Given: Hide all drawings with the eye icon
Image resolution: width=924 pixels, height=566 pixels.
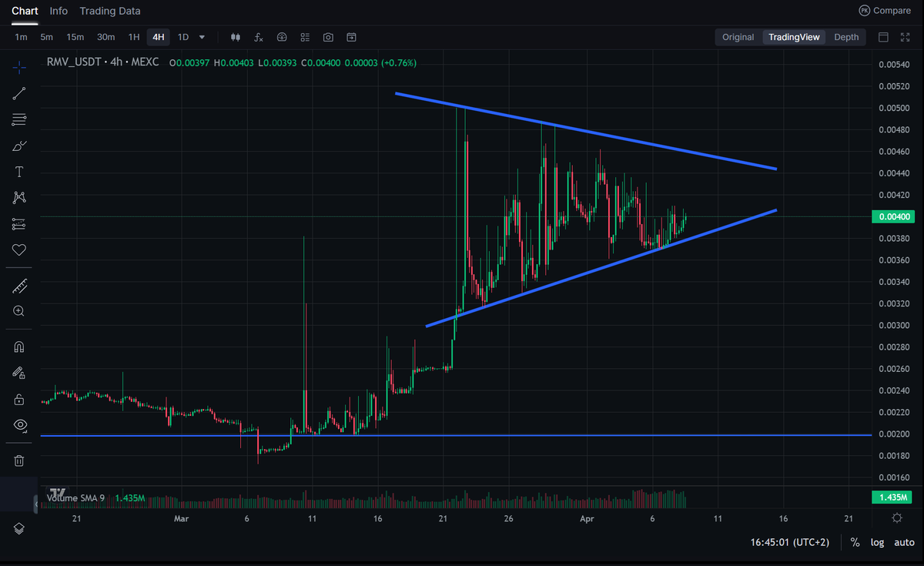Looking at the screenshot, I should tap(18, 424).
